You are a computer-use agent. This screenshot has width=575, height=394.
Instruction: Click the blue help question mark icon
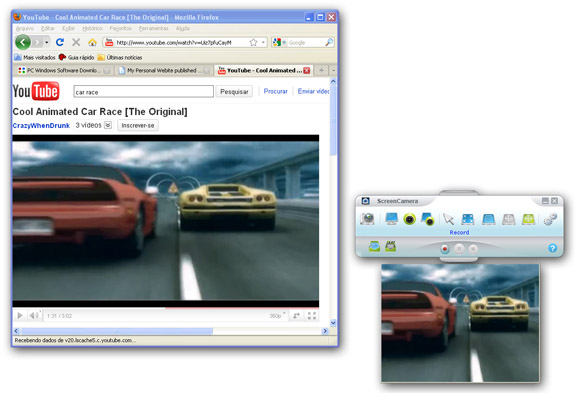[x=552, y=248]
